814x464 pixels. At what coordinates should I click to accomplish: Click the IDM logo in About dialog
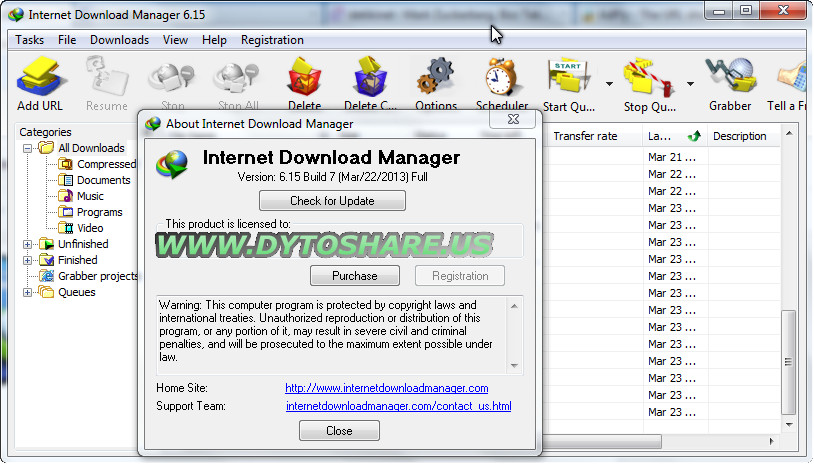172,164
